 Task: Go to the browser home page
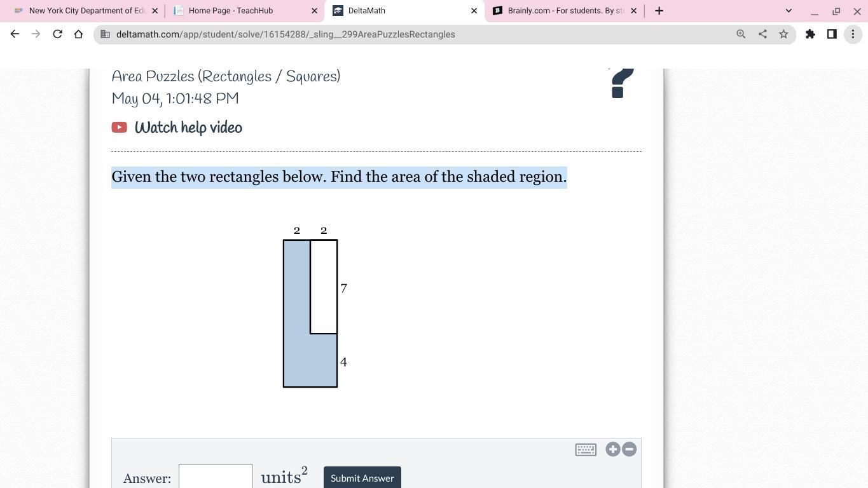coord(78,34)
